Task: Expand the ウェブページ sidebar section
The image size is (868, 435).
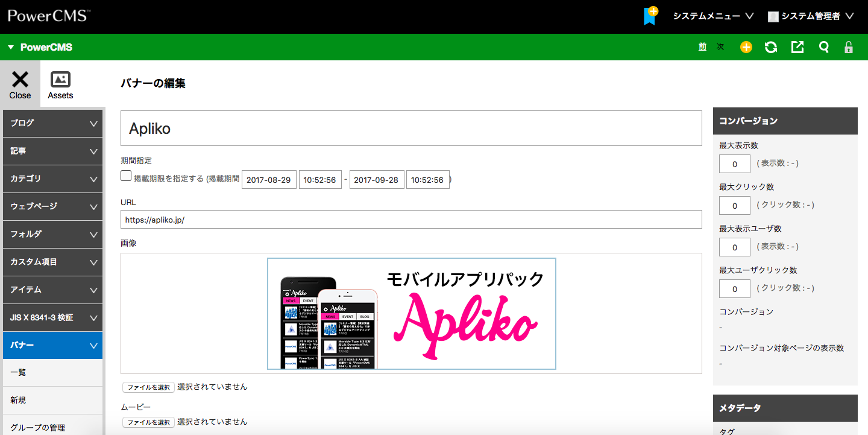Action: [52, 206]
